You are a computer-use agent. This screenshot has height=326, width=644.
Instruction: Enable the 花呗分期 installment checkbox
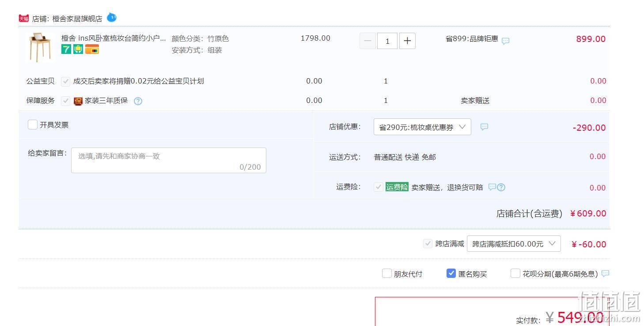point(515,273)
